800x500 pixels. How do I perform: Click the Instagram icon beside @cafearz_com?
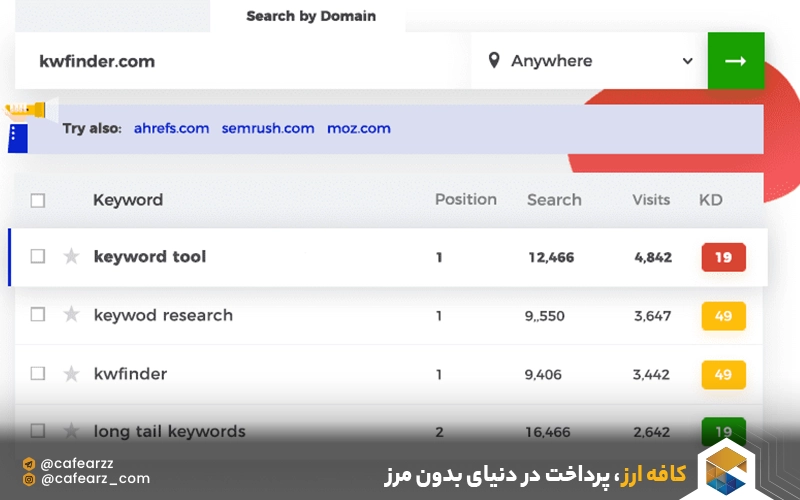coord(29,479)
